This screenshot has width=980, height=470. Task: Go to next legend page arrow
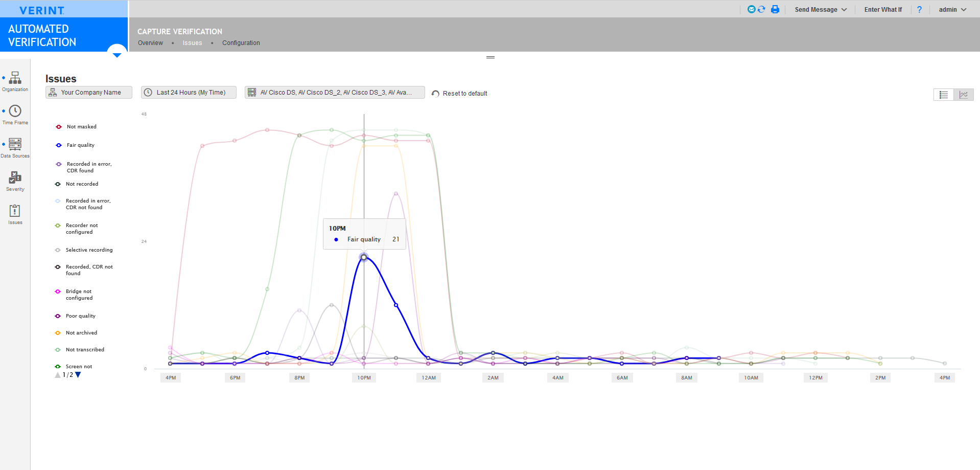(x=78, y=375)
